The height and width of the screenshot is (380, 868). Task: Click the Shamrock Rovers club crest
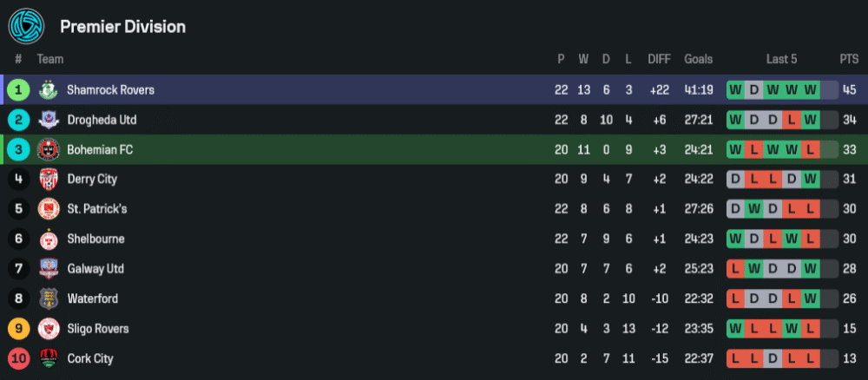click(x=48, y=90)
